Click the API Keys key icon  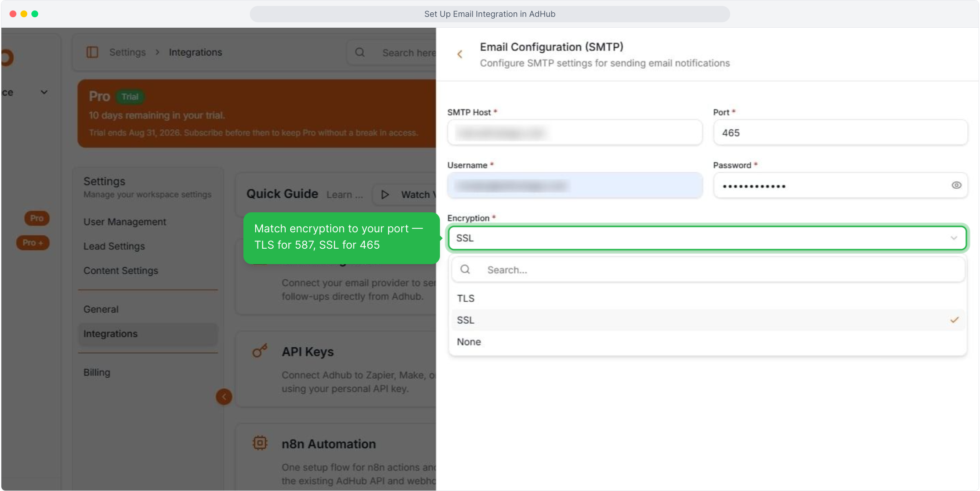pos(260,351)
